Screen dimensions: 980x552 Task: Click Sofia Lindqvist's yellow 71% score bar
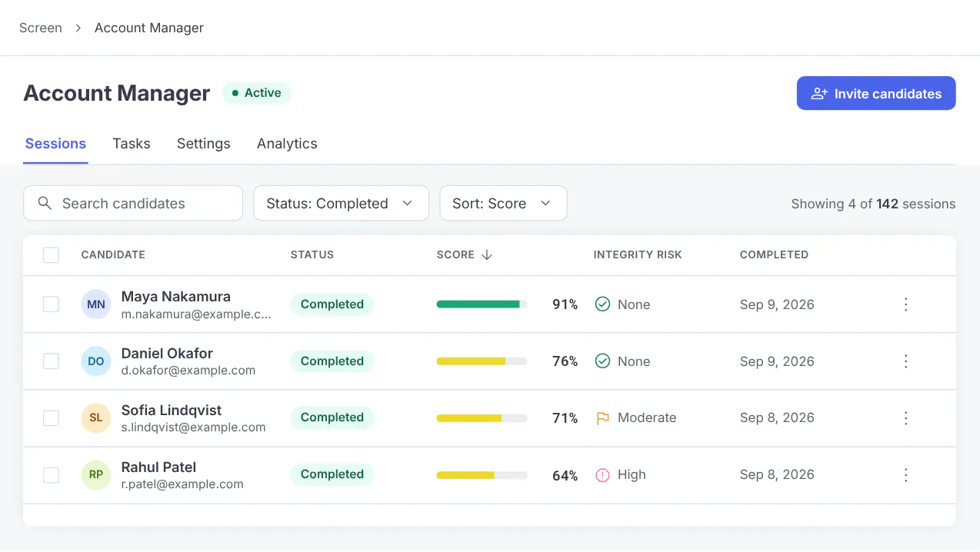pyautogui.click(x=482, y=418)
